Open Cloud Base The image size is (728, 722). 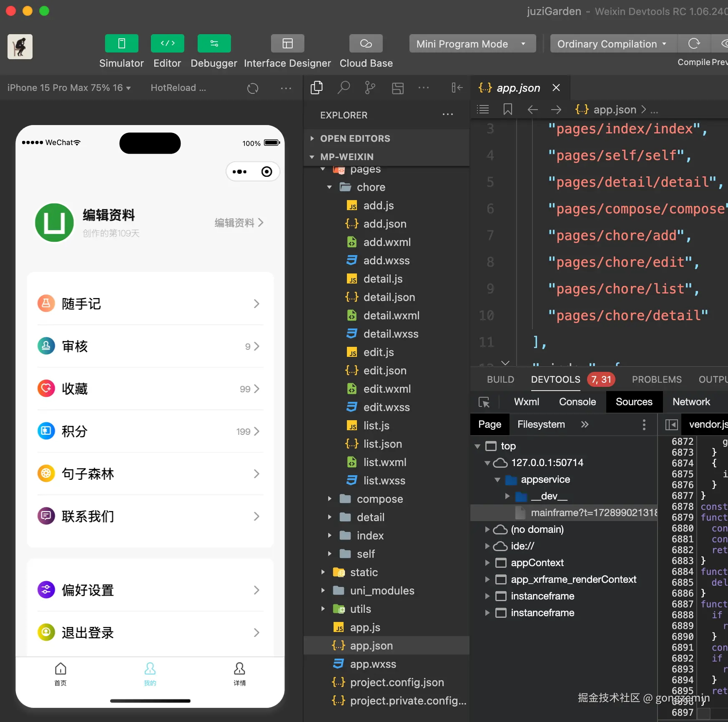coord(366,43)
